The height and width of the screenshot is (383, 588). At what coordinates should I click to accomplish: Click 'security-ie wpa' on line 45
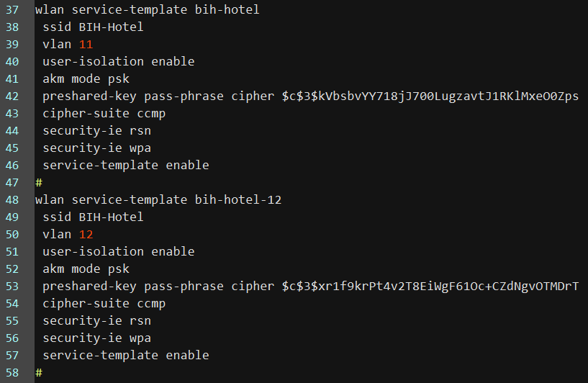click(x=96, y=148)
